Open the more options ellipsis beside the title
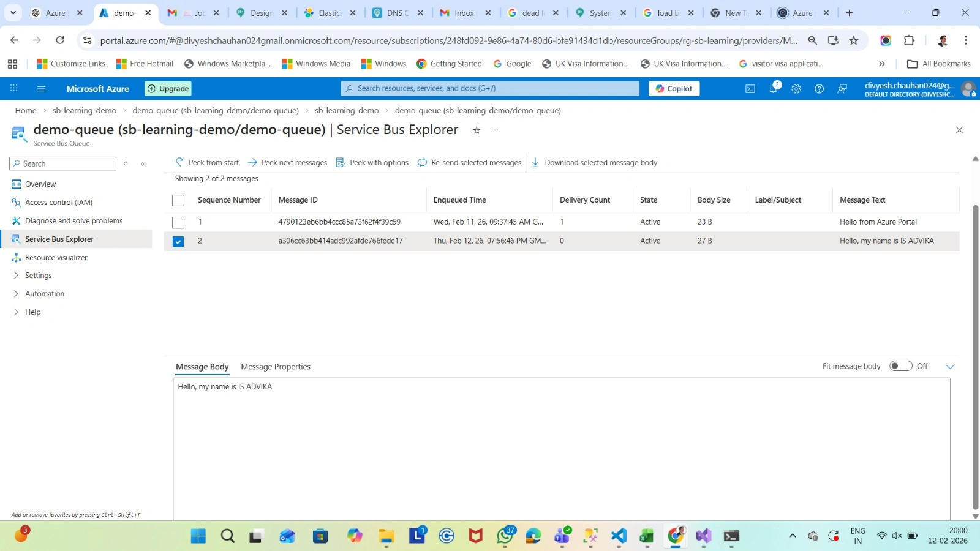The height and width of the screenshot is (551, 980). click(x=495, y=130)
